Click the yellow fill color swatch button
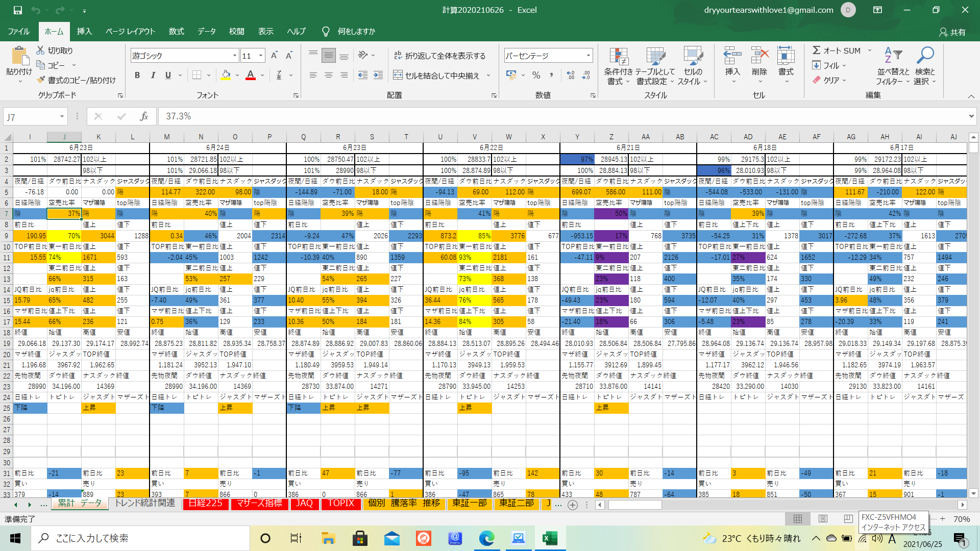This screenshot has height=551, width=980. tap(226, 76)
